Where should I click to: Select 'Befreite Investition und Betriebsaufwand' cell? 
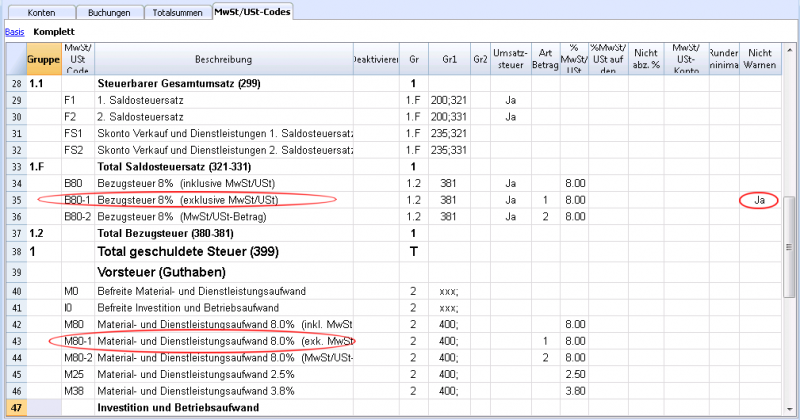tap(224, 308)
